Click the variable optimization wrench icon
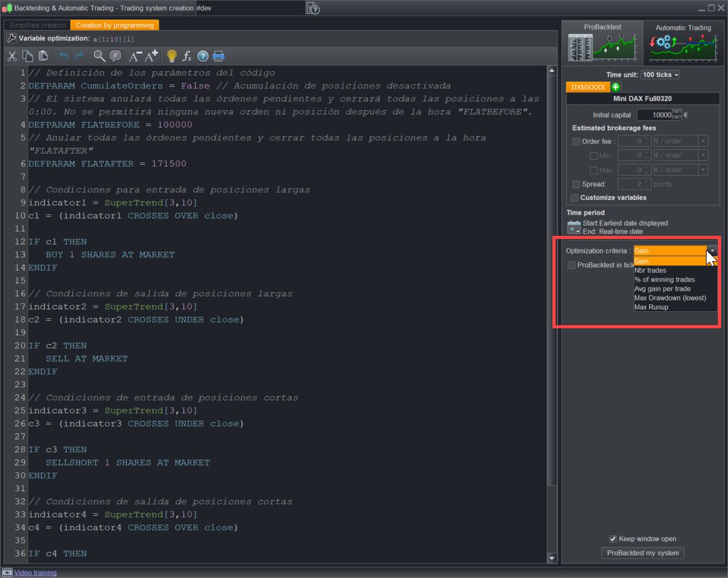This screenshot has height=578, width=728. (x=11, y=38)
